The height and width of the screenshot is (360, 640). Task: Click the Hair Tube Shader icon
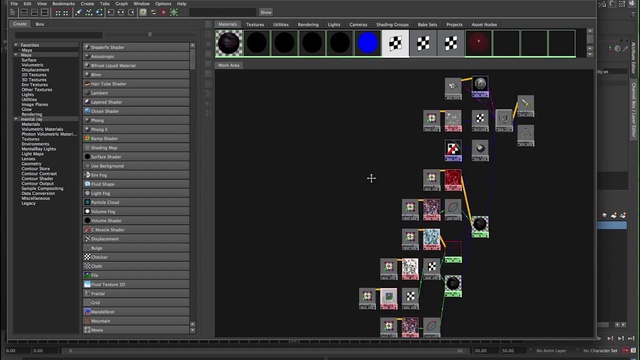click(x=87, y=84)
